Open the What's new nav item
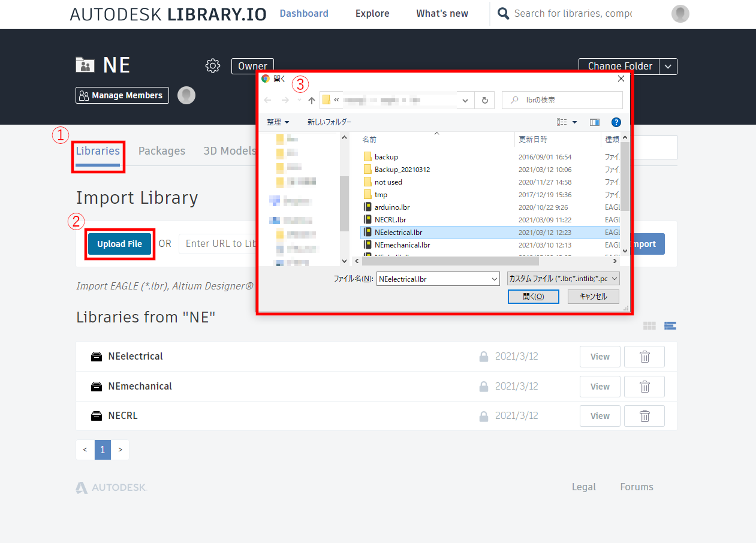Screen dimensions: 756x543 tap(442, 13)
